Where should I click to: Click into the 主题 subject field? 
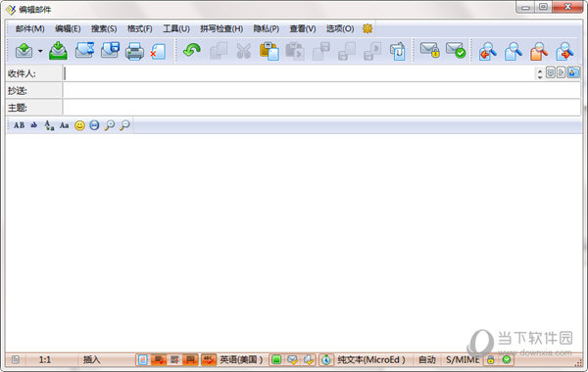(x=321, y=108)
